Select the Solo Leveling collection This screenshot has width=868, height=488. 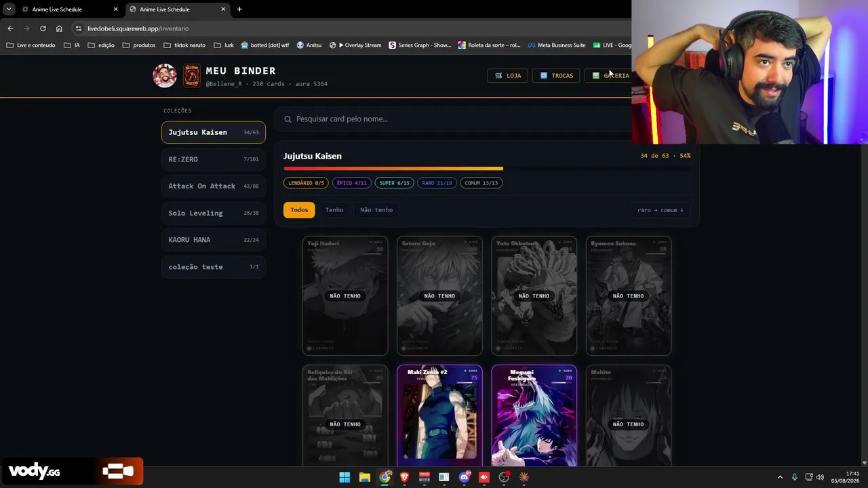coord(214,213)
